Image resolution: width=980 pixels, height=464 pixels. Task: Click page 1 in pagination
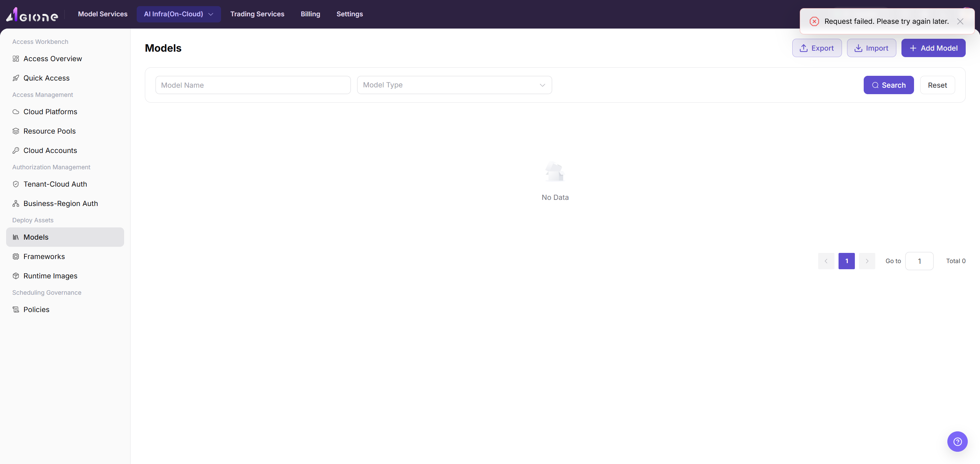[846, 261]
